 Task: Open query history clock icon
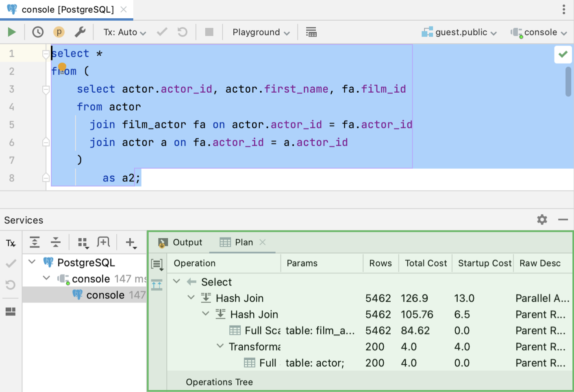point(38,32)
